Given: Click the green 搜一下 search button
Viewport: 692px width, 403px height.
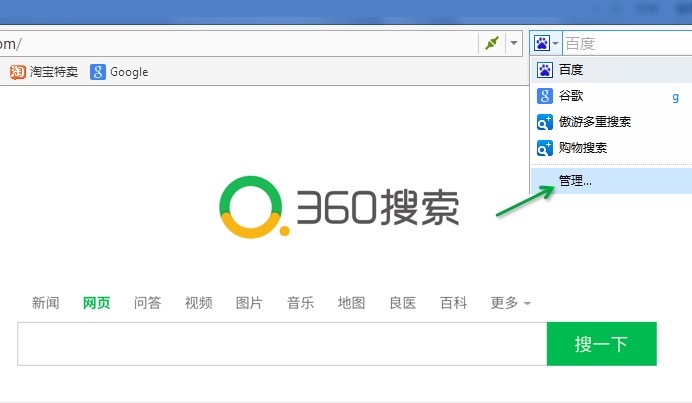Looking at the screenshot, I should pyautogui.click(x=602, y=344).
